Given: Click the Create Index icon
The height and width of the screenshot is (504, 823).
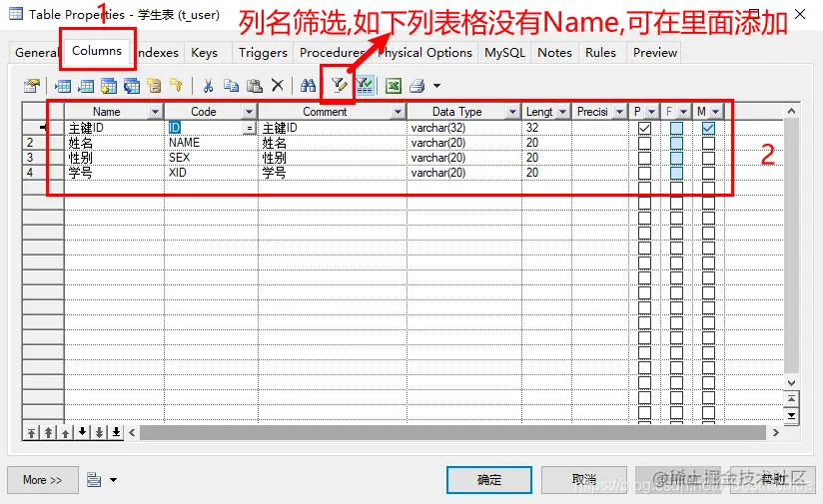Looking at the screenshot, I should pos(154,86).
